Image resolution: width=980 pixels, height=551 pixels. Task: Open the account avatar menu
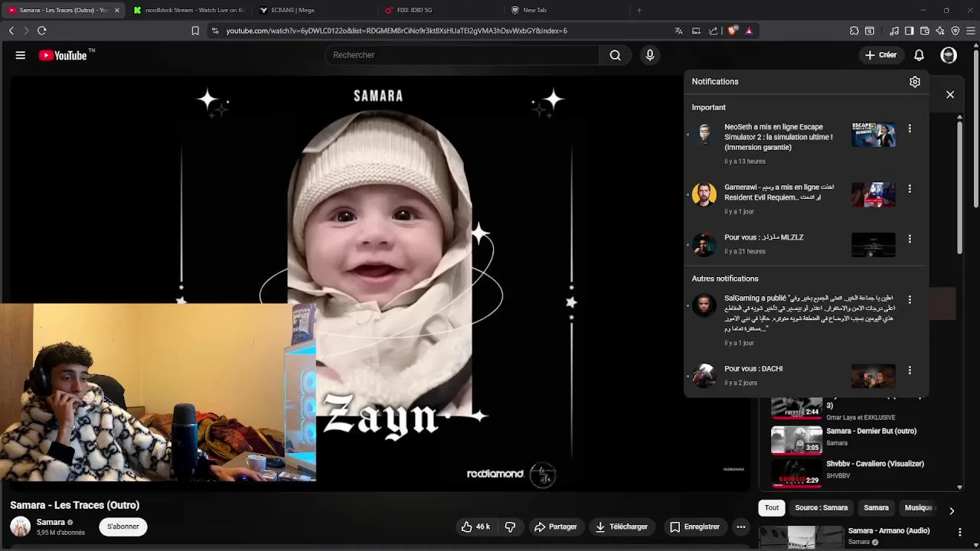949,55
